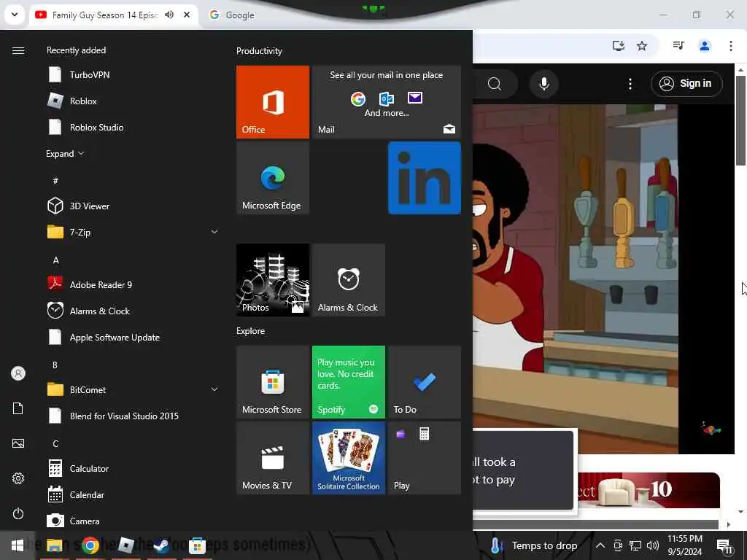The width and height of the screenshot is (747, 560).
Task: Close the Family Guy tab
Action: click(187, 15)
